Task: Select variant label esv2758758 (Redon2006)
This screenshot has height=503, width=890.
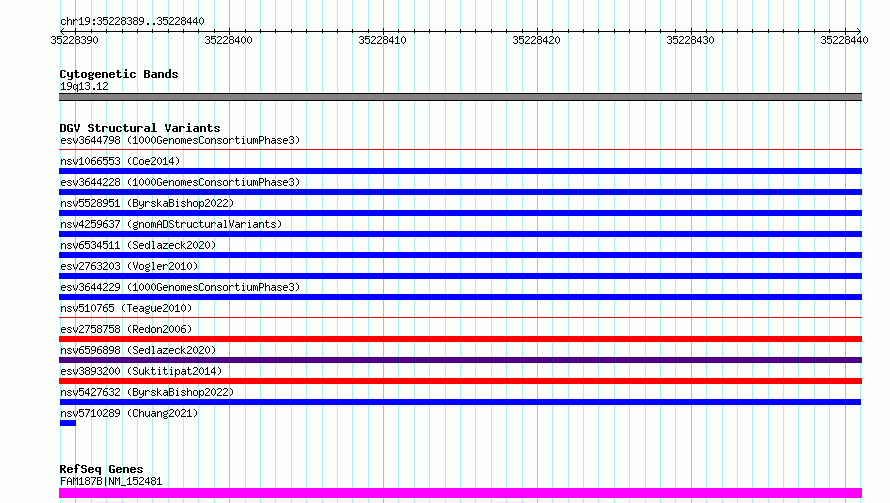Action: click(x=126, y=329)
